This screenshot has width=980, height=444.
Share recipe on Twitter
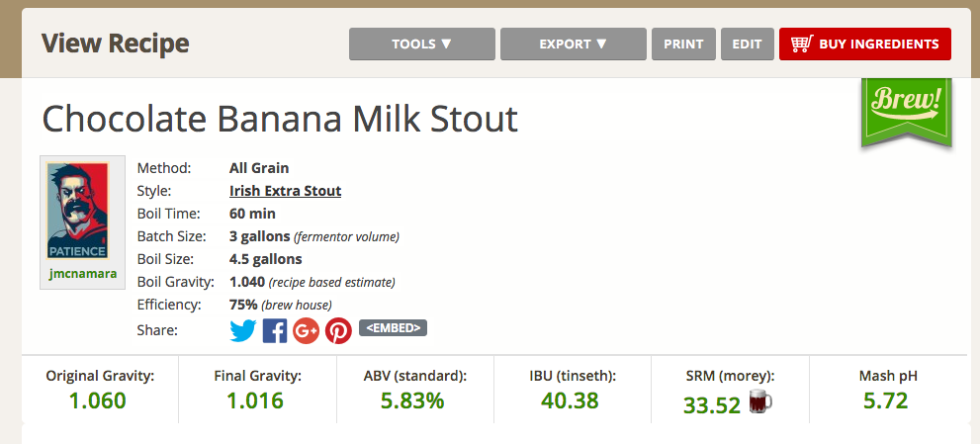click(x=243, y=330)
